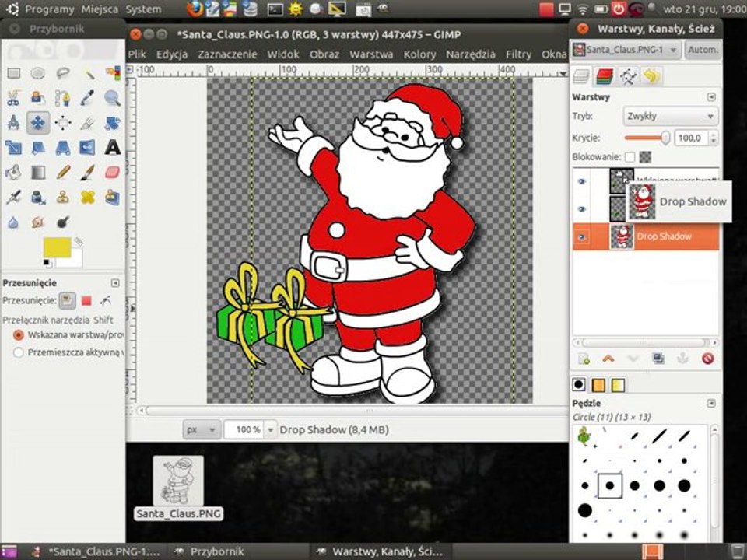The height and width of the screenshot is (560, 747).
Task: Select the Eraser tool
Action: [x=112, y=172]
